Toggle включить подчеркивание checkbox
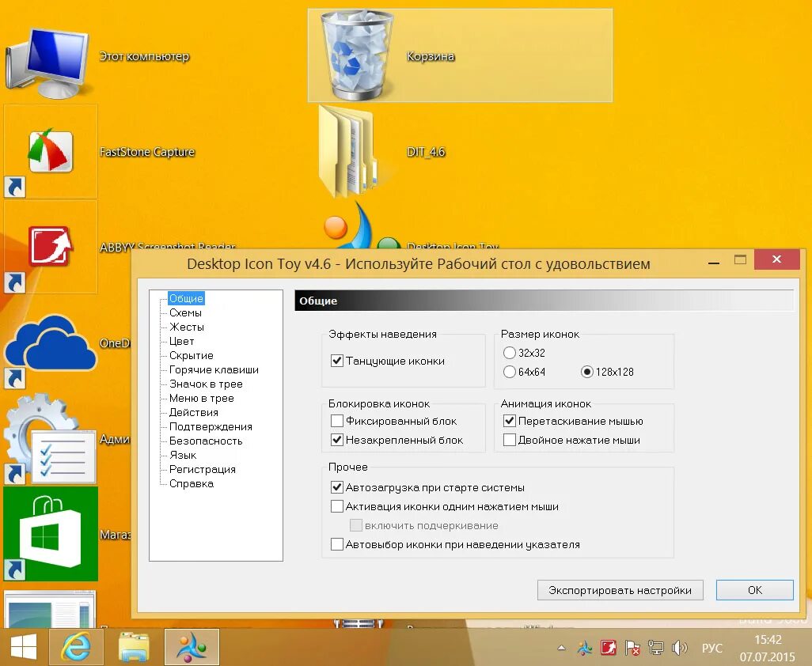The height and width of the screenshot is (666, 812). (356, 525)
